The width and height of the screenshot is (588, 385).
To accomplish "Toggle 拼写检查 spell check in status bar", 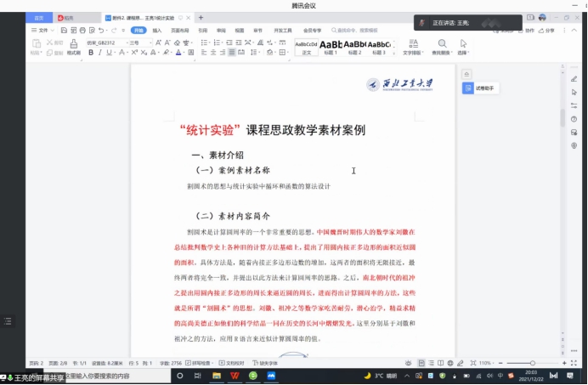I will pyautogui.click(x=204, y=362).
